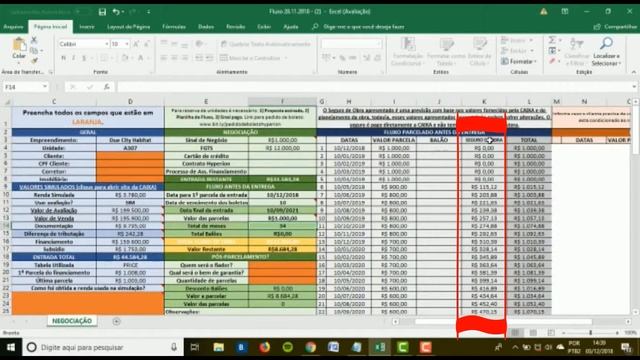Open Formatação Condicional menu
The image size is (640, 360).
point(407,51)
